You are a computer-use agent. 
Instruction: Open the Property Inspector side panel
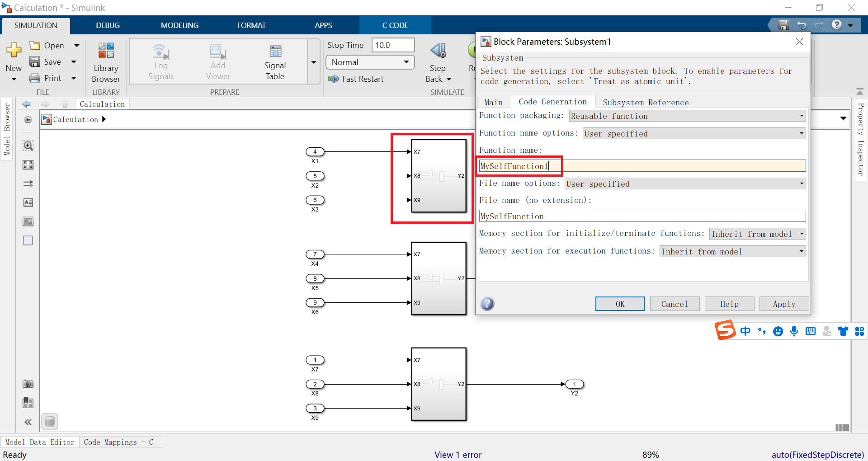(861, 139)
